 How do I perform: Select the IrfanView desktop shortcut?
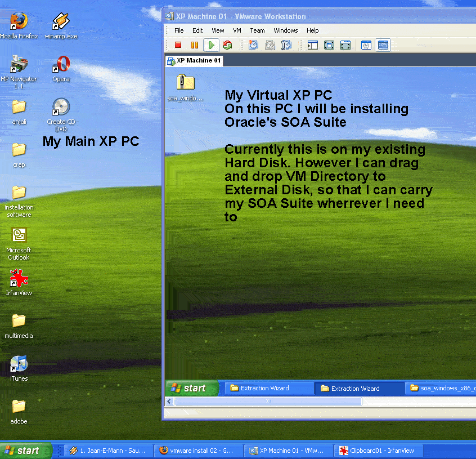coord(19,283)
